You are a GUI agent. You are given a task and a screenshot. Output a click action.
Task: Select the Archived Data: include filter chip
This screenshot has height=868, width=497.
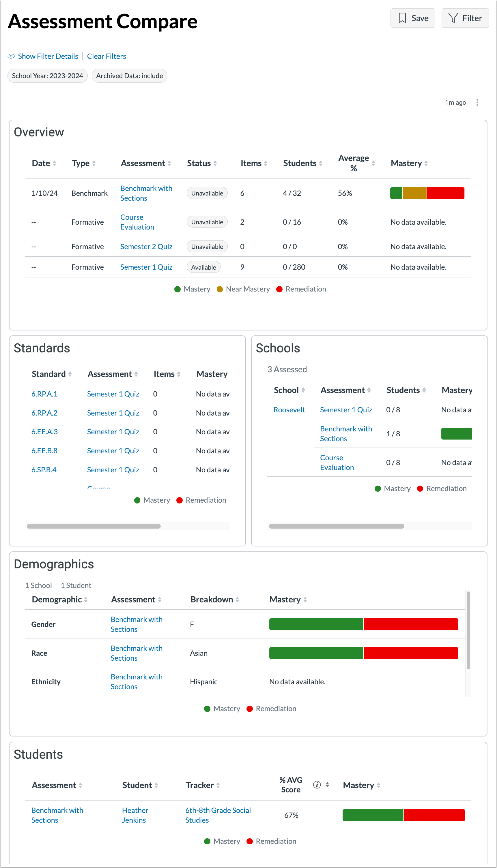129,75
